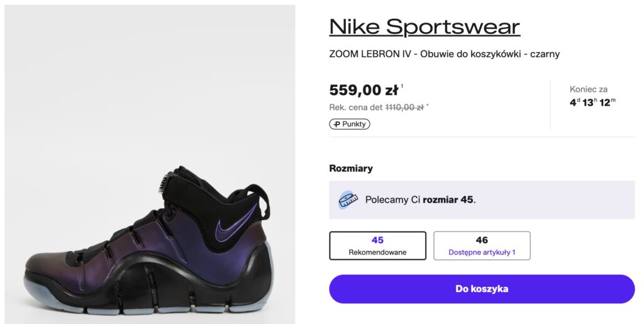Click the Dostępne artykuły 1 text
644x324 pixels.
(482, 252)
